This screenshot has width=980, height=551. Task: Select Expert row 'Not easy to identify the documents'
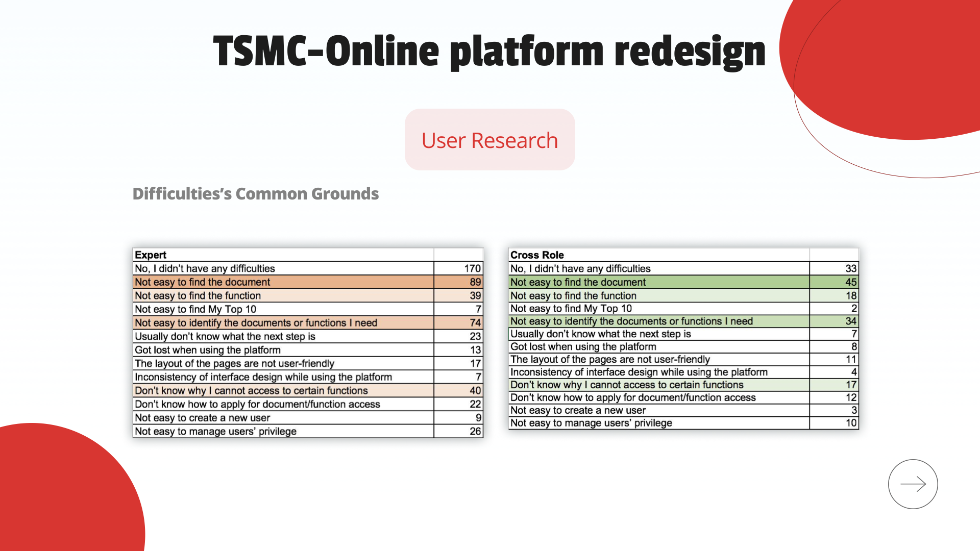[x=308, y=322]
